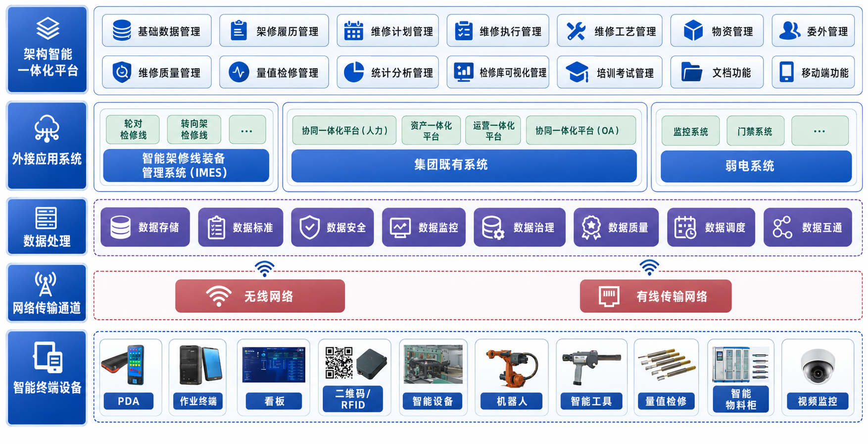Click the 看板 label
This screenshot has width=868, height=444.
pyautogui.click(x=274, y=401)
